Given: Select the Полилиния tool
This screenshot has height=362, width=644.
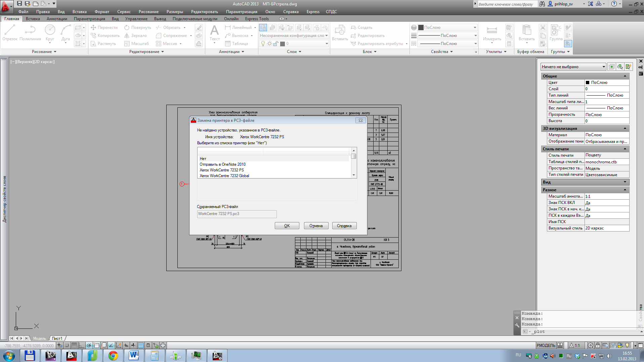Looking at the screenshot, I should click(x=30, y=33).
